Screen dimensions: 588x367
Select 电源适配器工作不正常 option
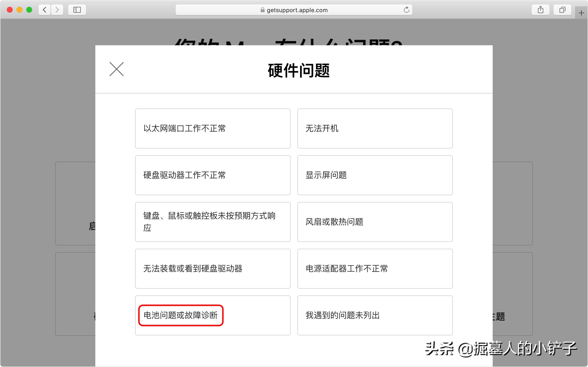374,269
